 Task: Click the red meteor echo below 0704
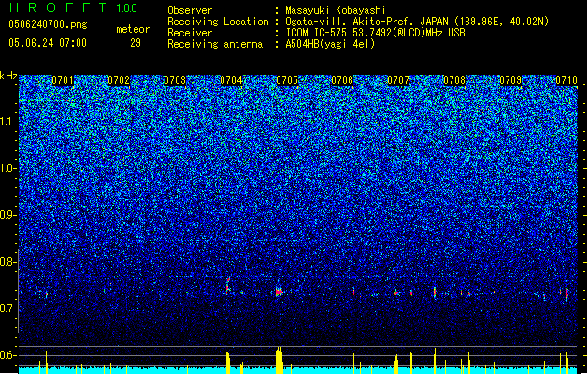point(227,285)
